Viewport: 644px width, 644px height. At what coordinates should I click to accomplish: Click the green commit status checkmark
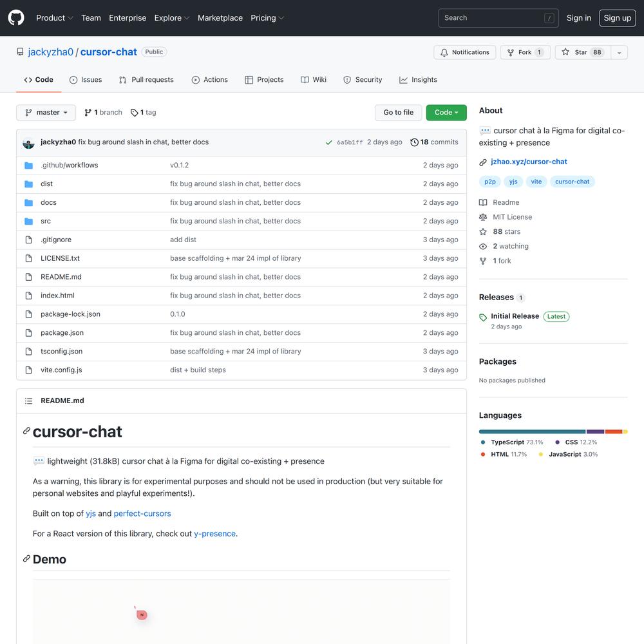tap(328, 142)
